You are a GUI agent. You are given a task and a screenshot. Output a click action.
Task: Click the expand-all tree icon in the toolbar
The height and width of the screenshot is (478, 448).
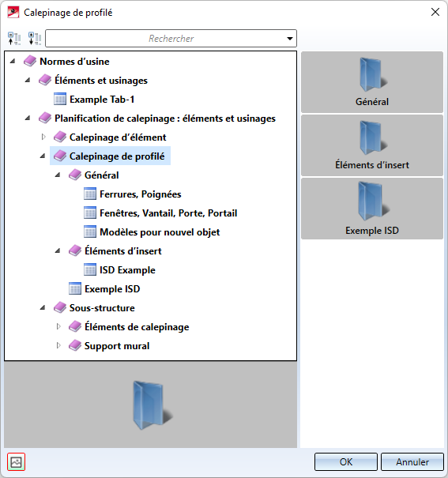coord(35,39)
